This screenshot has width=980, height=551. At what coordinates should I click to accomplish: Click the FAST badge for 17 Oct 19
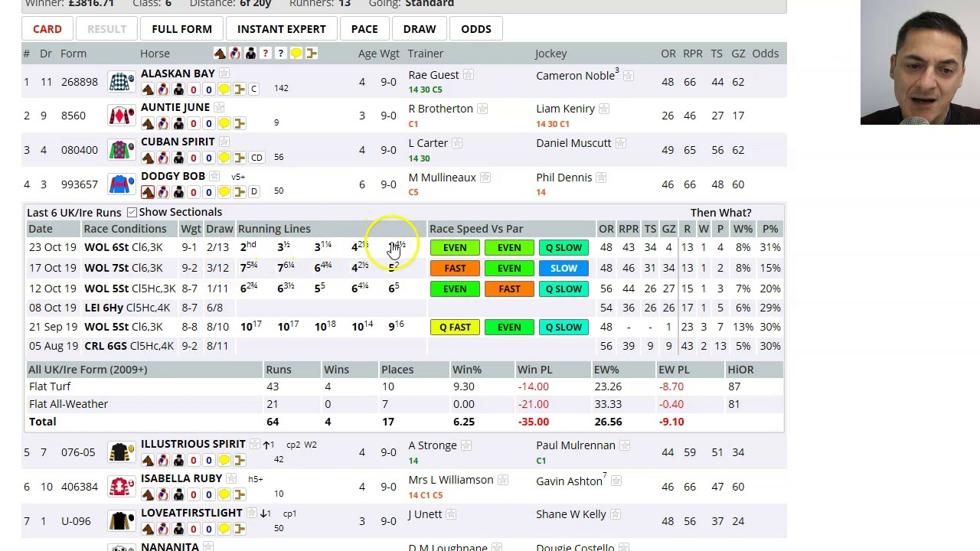click(455, 268)
